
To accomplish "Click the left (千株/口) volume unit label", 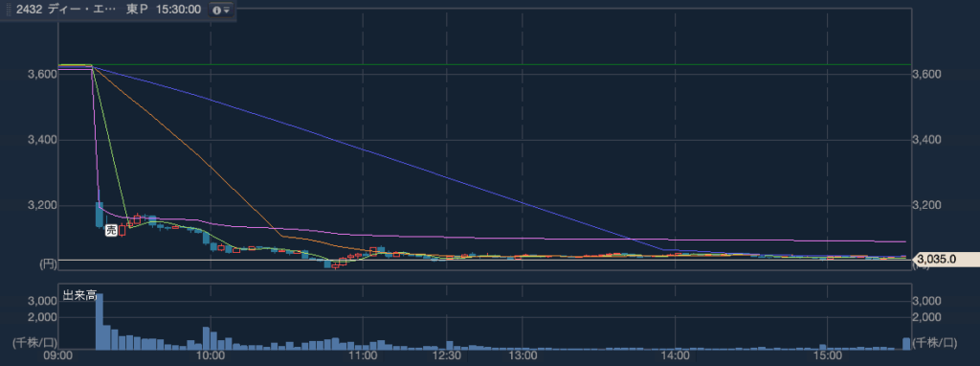I will [35, 342].
